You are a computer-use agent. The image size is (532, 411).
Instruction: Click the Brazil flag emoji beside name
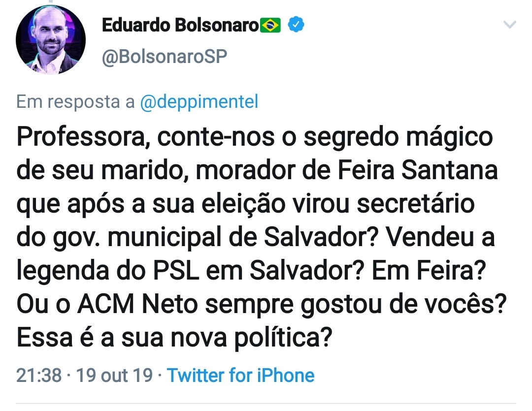[270, 25]
